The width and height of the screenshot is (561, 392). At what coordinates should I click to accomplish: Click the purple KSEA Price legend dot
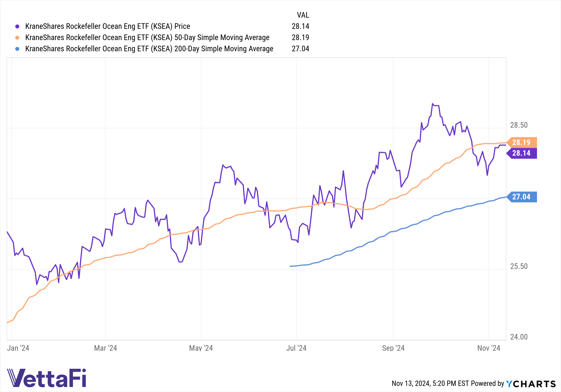[x=17, y=26]
